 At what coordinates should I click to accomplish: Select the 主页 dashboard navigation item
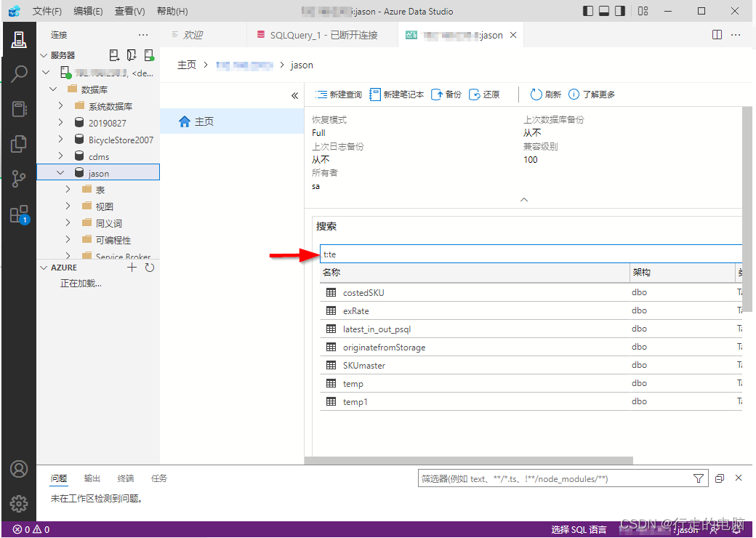click(232, 121)
